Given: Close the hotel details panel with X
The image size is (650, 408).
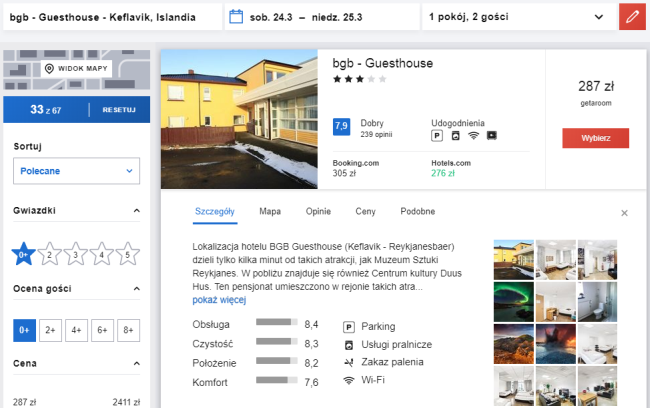Looking at the screenshot, I should [624, 213].
